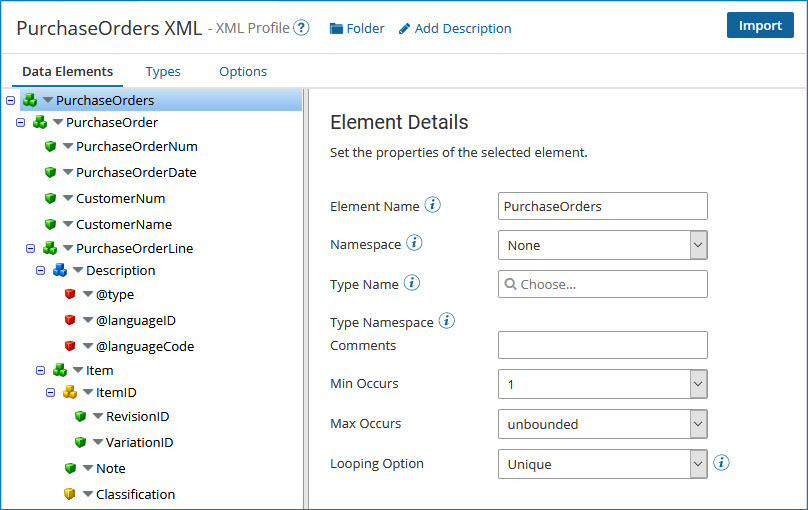Open the menu arrow beside @languageID

click(88, 320)
